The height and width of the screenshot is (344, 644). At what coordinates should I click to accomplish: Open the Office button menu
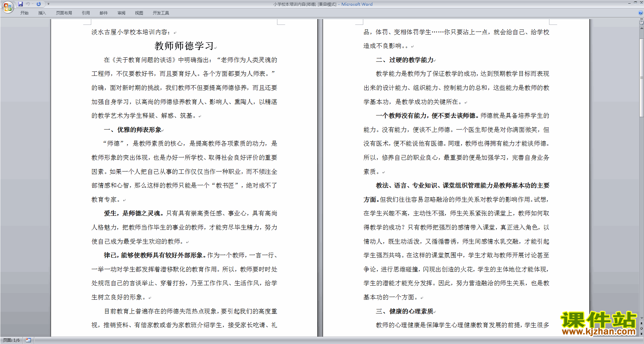[7, 7]
